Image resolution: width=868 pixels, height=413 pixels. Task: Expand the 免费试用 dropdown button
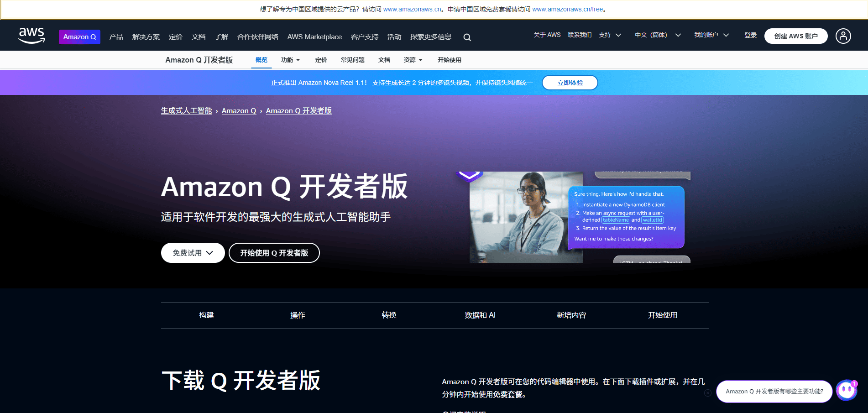point(193,253)
